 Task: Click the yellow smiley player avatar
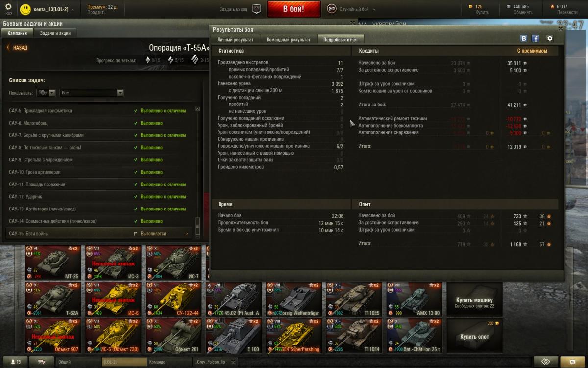pyautogui.click(x=25, y=9)
